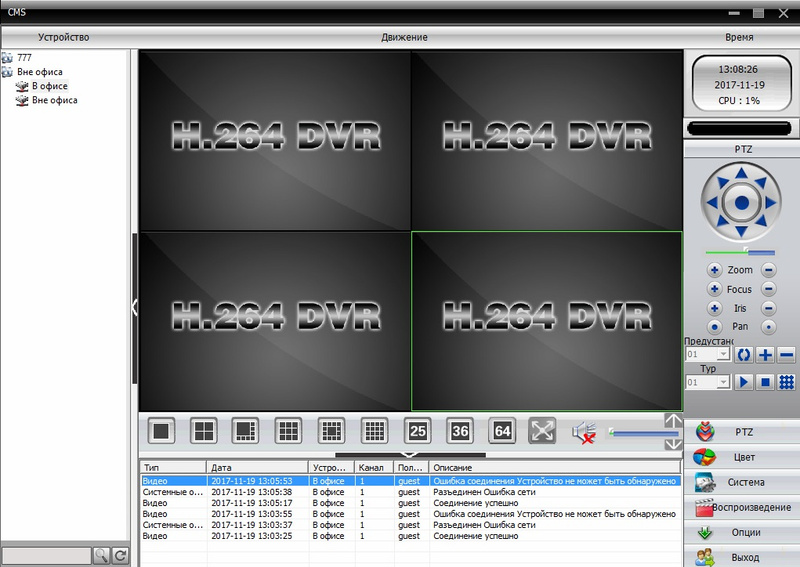Click the search magnifier button
Viewport: 800px width, 567px height.
tap(101, 555)
